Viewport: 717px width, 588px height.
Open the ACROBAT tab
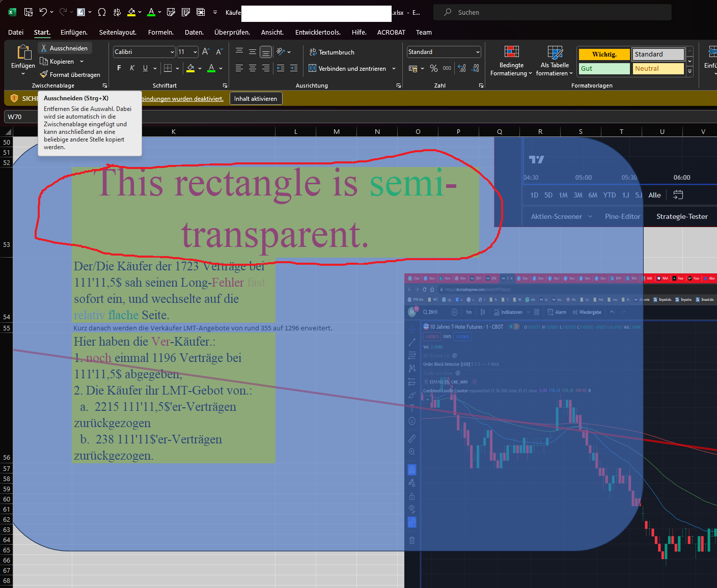(x=391, y=32)
